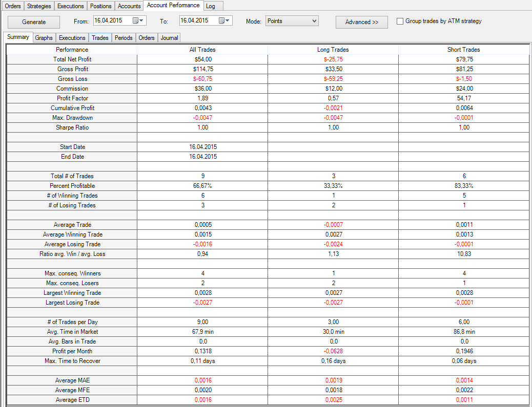This screenshot has width=532, height=407.
Task: Select max recover time 0,11 days
Action: [x=203, y=361]
